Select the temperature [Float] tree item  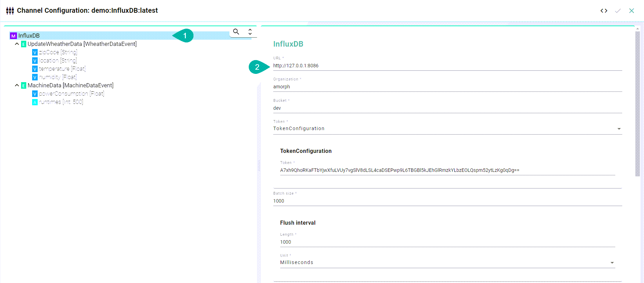(62, 69)
